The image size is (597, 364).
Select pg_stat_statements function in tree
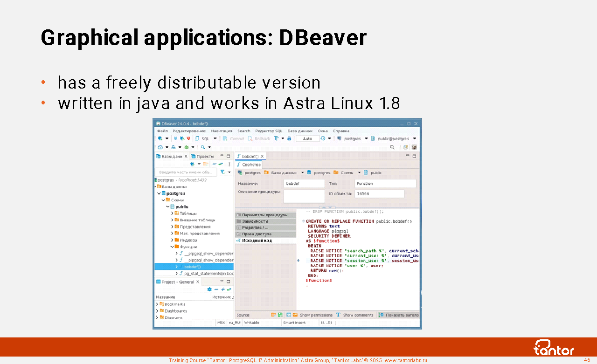click(208, 274)
